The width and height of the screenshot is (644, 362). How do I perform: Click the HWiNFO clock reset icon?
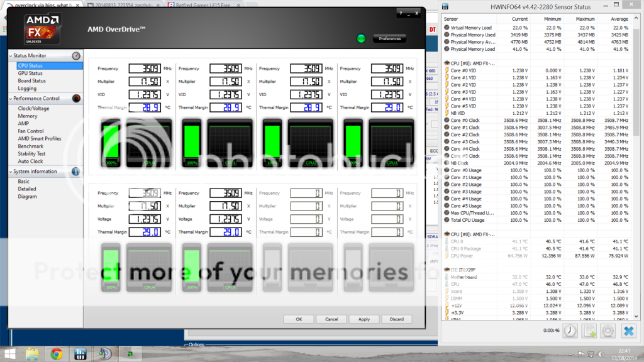[570, 331]
